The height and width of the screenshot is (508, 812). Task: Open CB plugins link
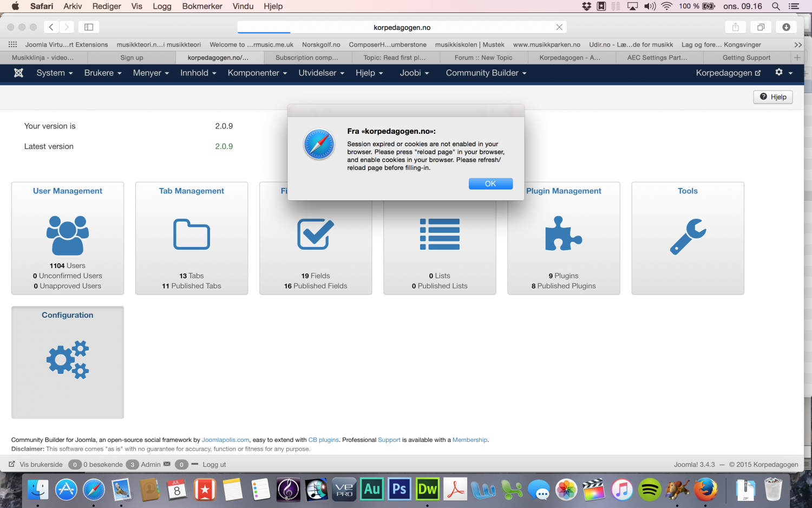click(324, 440)
